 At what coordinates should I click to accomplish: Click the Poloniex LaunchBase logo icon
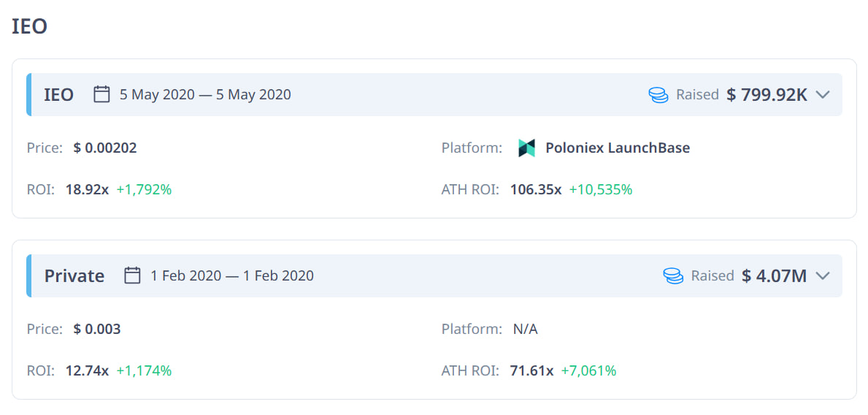click(526, 148)
